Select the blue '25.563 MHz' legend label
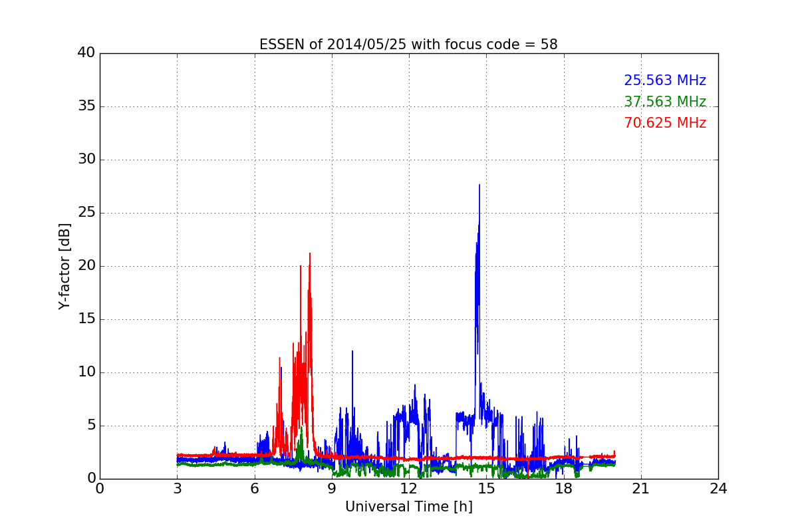Viewport: 798px width, 532px height. (x=665, y=80)
